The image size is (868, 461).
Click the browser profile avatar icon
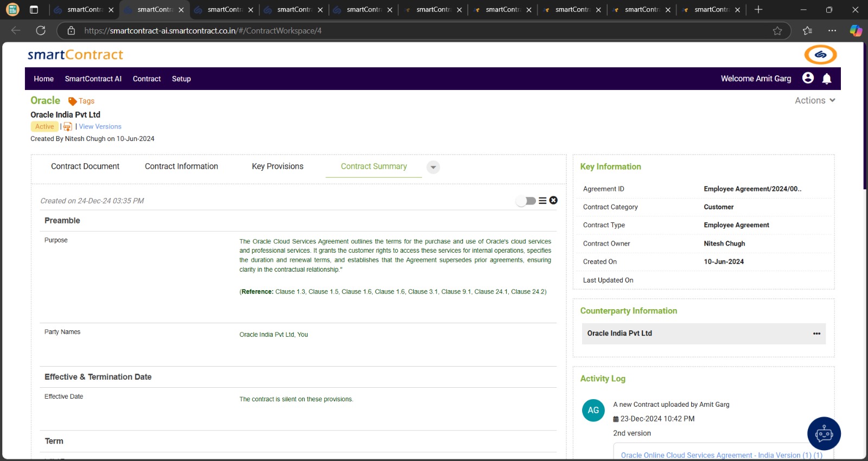(x=12, y=10)
